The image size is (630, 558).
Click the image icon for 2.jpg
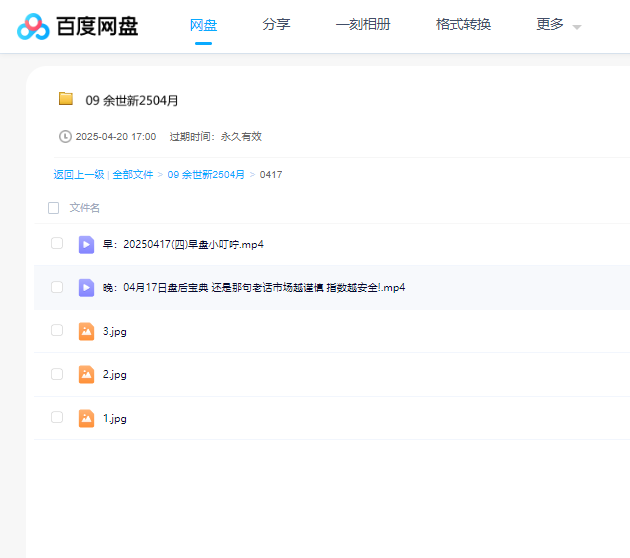[x=86, y=374]
